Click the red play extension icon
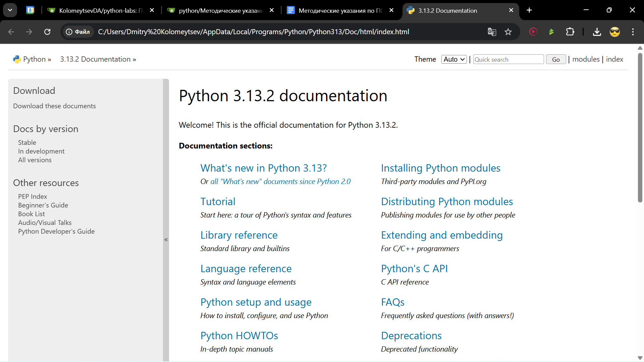 click(x=533, y=32)
